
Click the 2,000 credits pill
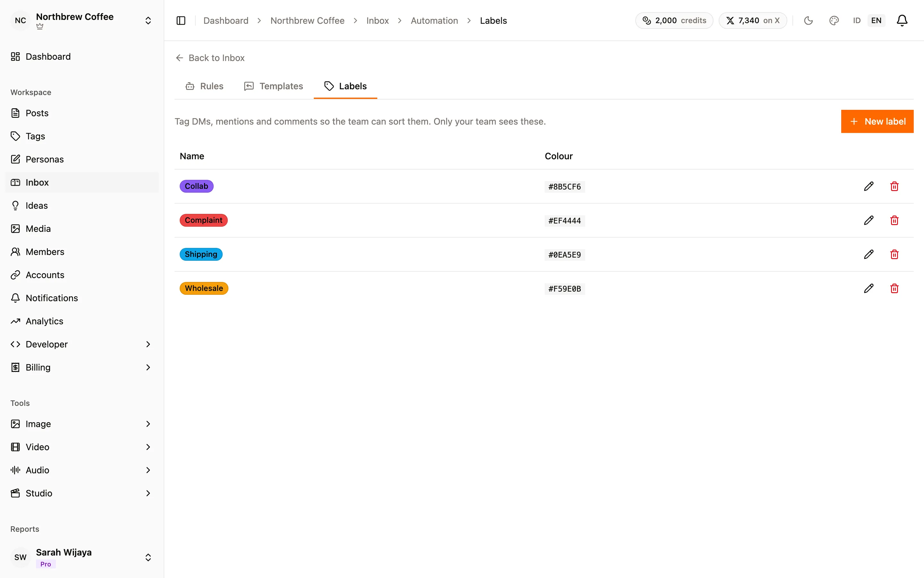tap(674, 21)
